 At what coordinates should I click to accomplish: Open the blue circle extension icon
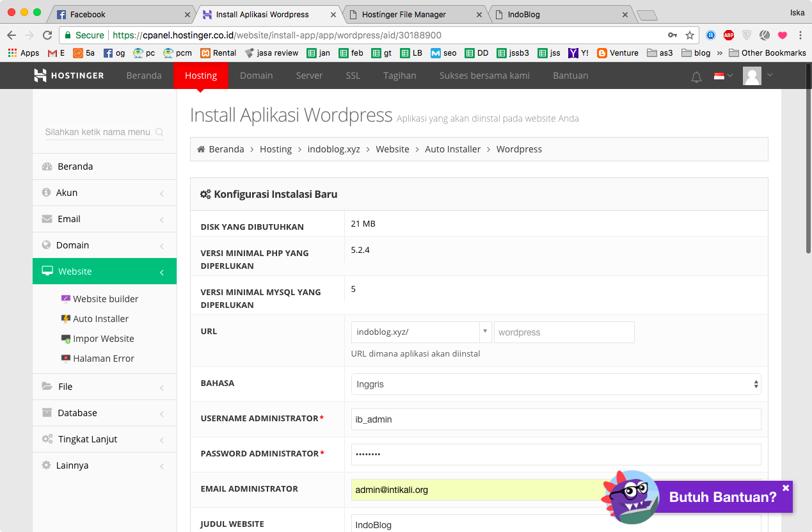[x=711, y=35]
